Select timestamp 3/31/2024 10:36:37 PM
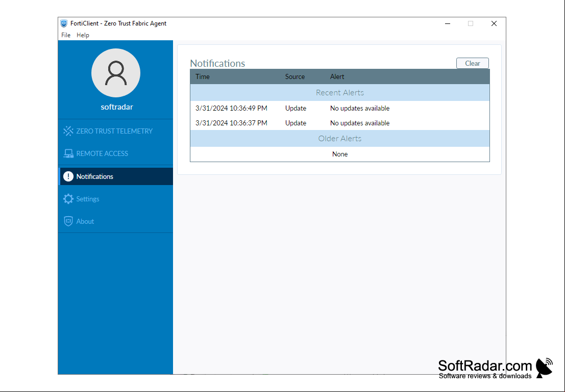This screenshot has width=565, height=392. (x=231, y=123)
